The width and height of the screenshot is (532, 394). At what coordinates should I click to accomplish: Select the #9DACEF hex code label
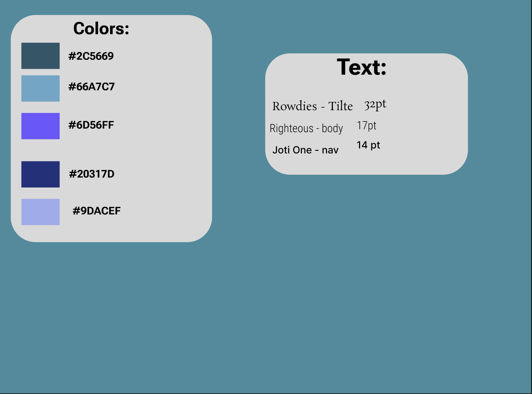[96, 211]
